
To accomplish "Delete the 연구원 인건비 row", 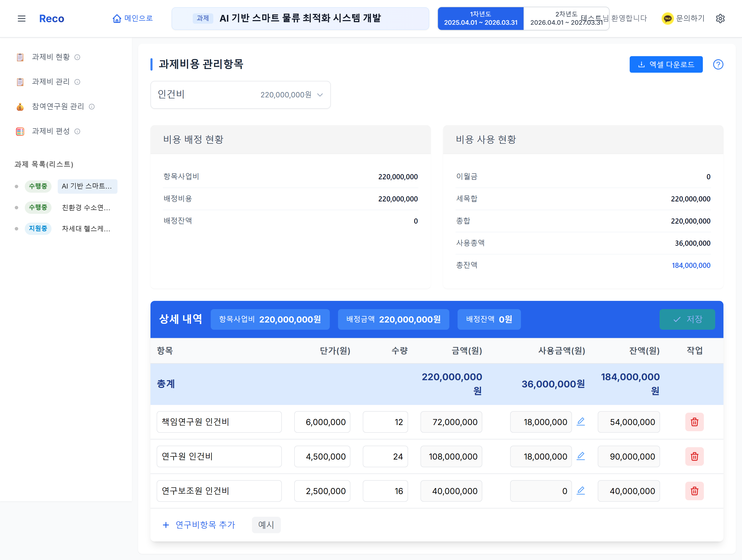I will tap(694, 456).
